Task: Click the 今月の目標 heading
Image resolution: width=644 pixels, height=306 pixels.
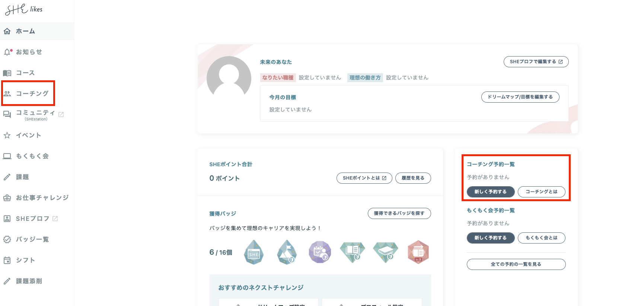Action: coord(283,97)
